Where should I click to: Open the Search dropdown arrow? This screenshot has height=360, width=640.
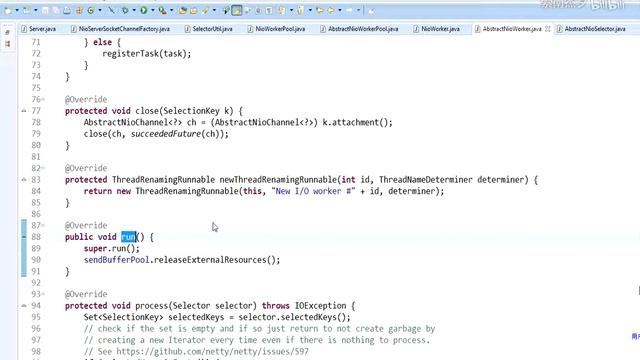tap(214, 11)
